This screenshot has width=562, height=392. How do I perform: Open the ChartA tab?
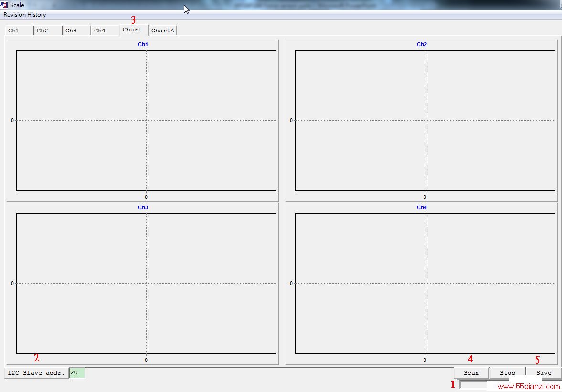(x=163, y=31)
